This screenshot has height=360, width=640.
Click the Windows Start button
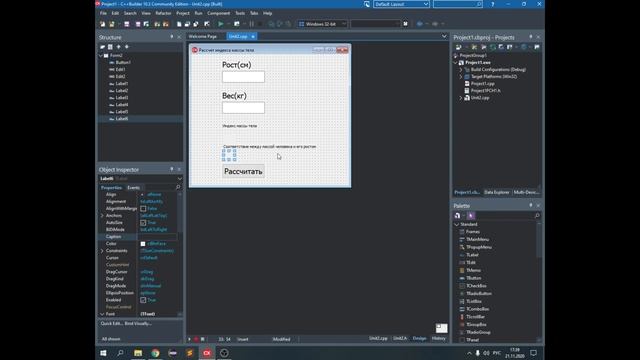coord(103,353)
